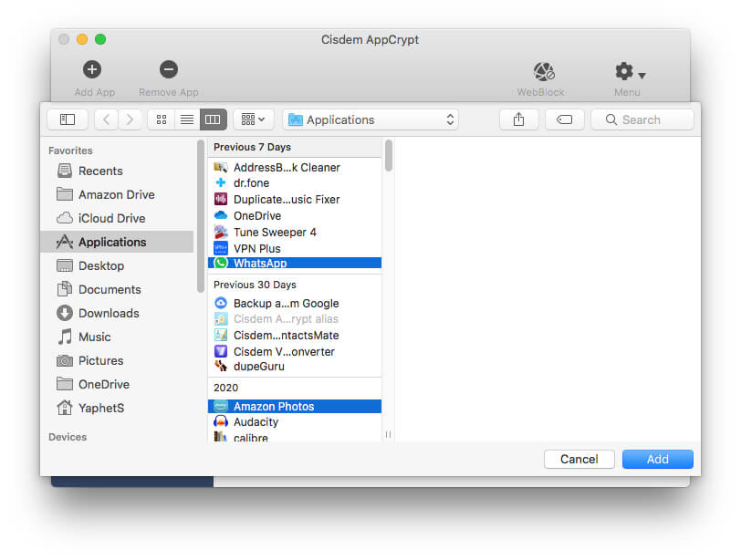Switch to column view

(214, 119)
